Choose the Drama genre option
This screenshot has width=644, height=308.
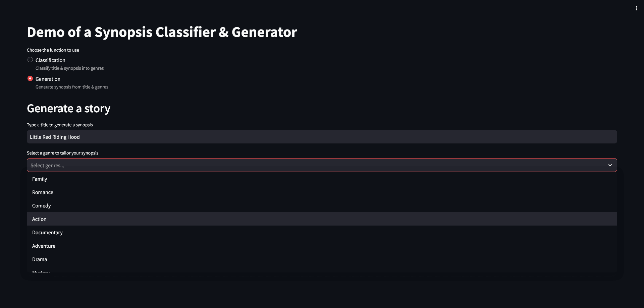click(40, 259)
